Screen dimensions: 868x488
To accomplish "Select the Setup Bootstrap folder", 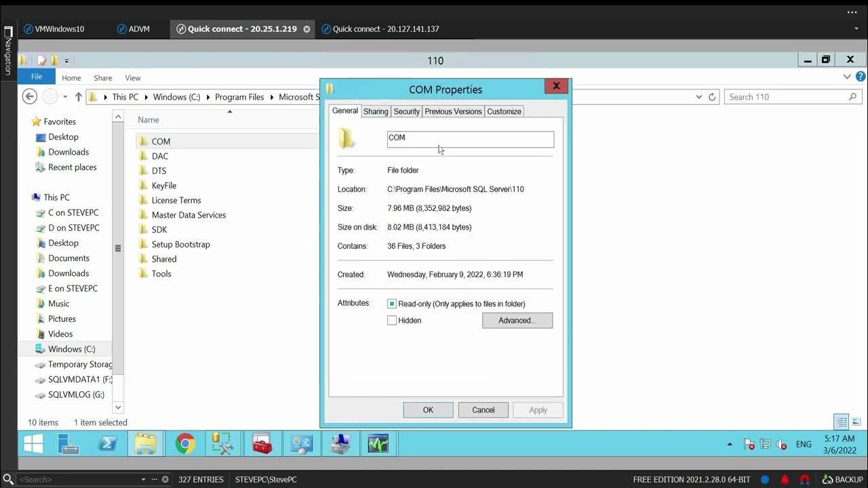I will point(180,245).
